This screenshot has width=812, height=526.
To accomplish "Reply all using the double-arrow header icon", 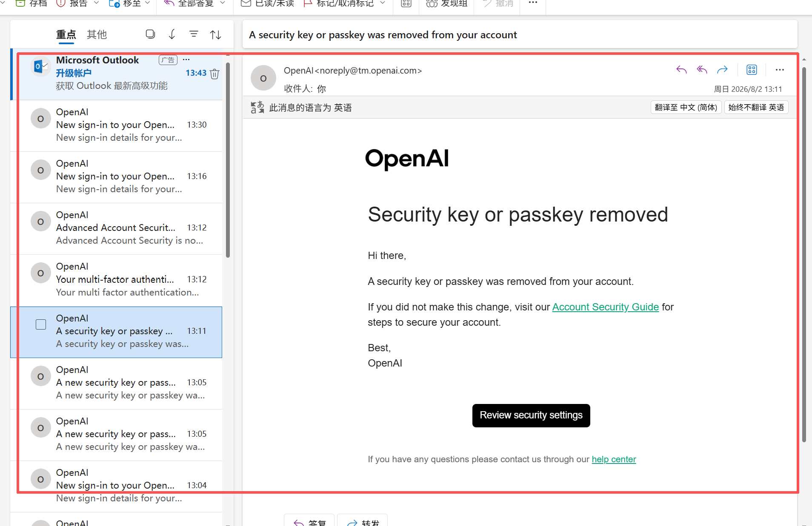I will click(702, 69).
